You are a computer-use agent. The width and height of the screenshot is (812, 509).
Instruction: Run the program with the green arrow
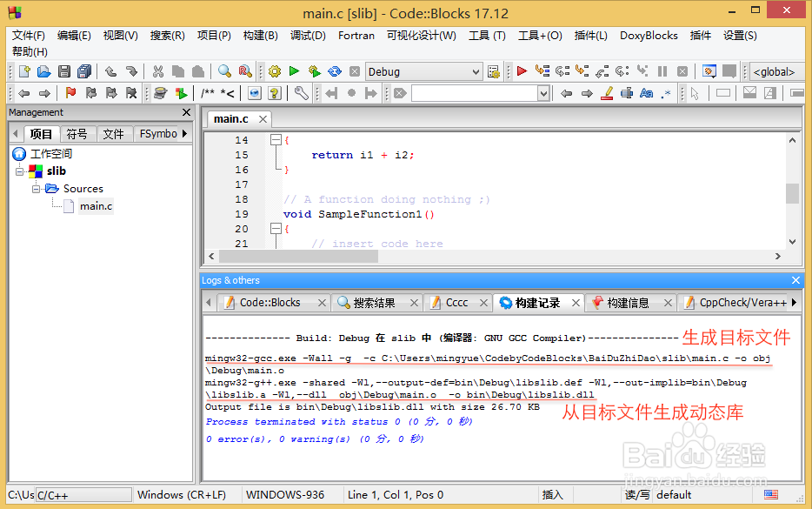coord(294,71)
